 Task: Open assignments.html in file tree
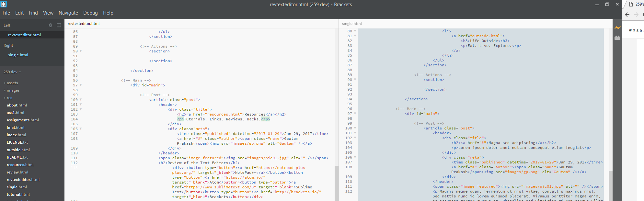[x=23, y=120]
